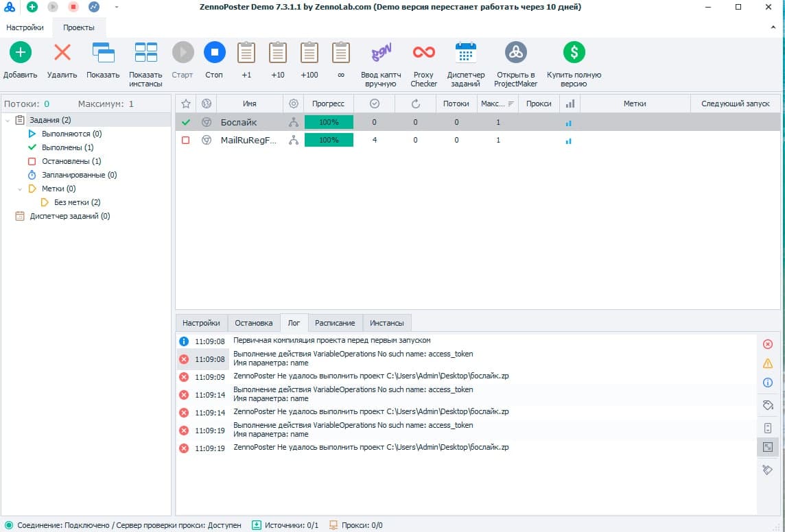Select Выполнены (1) in the tree
The image size is (785, 532).
pos(67,147)
